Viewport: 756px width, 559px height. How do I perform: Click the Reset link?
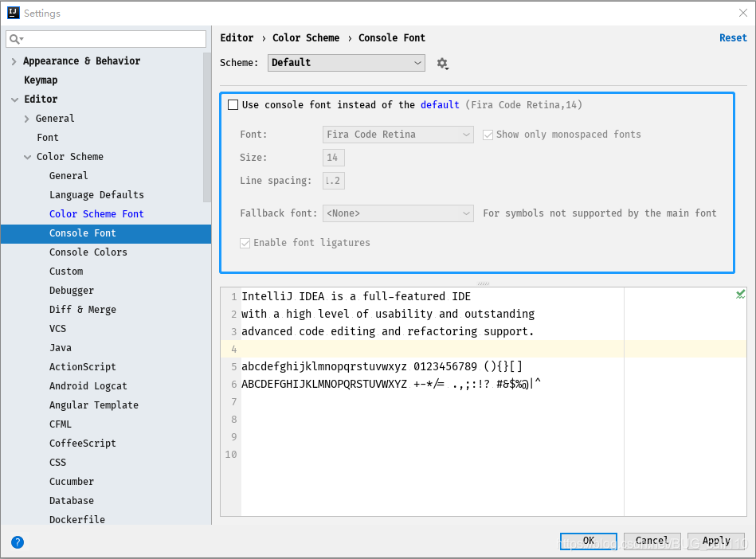733,37
